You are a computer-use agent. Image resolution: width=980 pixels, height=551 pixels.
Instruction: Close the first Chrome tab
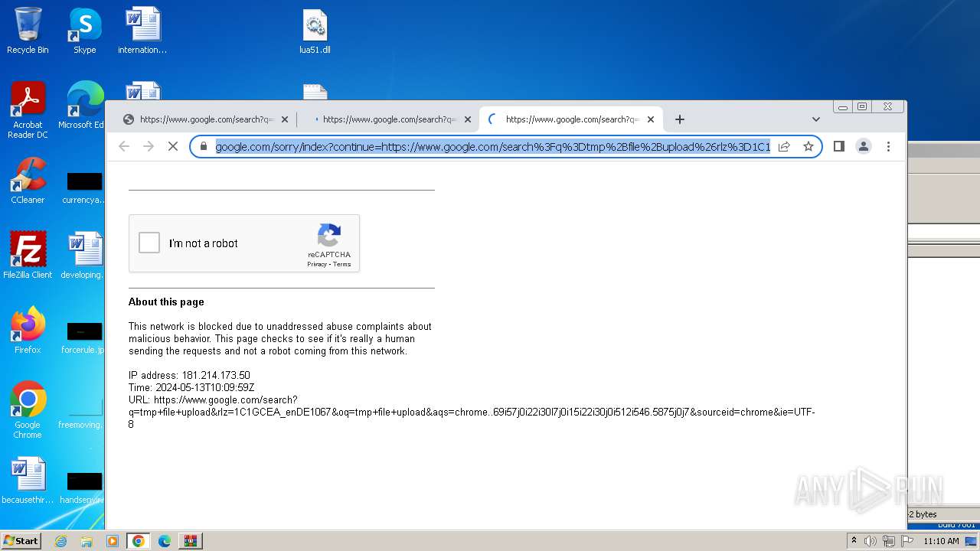click(x=285, y=119)
